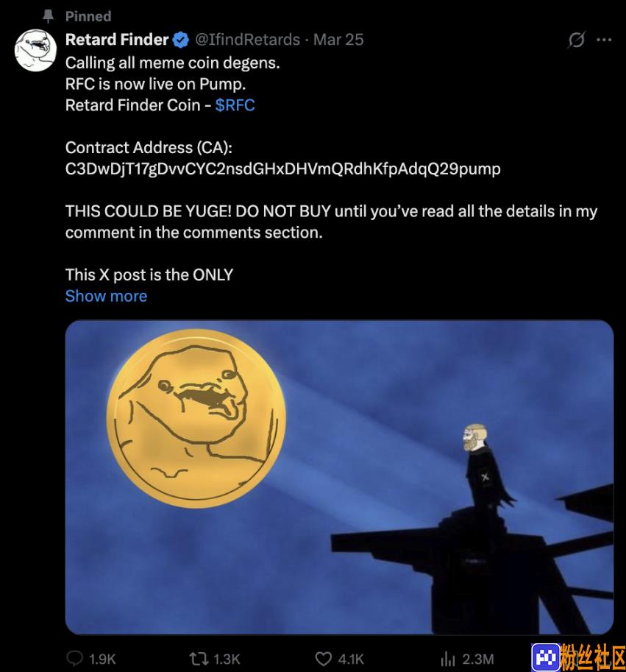Screen dimensions: 626x672
Task: Click the 1.9K replies count
Action: pyautogui.click(x=102, y=659)
